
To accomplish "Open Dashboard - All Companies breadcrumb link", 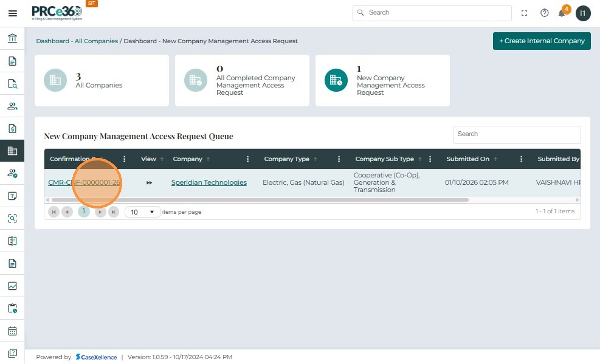I will pos(77,41).
